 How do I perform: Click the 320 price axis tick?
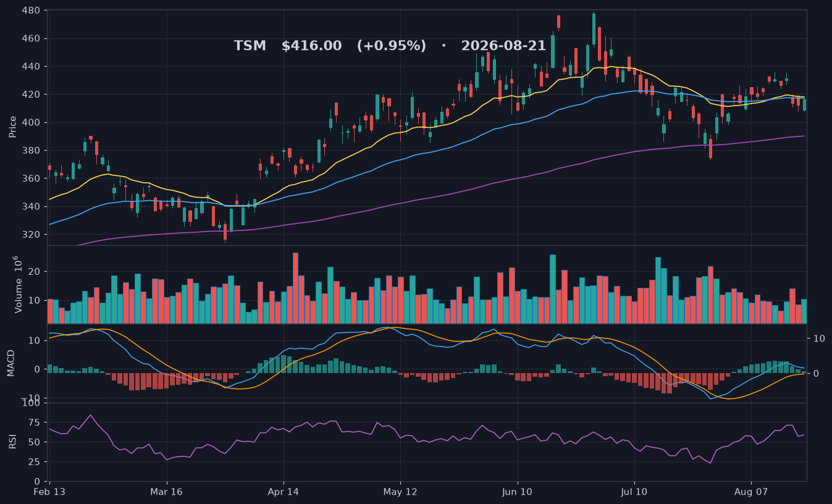pyautogui.click(x=32, y=235)
